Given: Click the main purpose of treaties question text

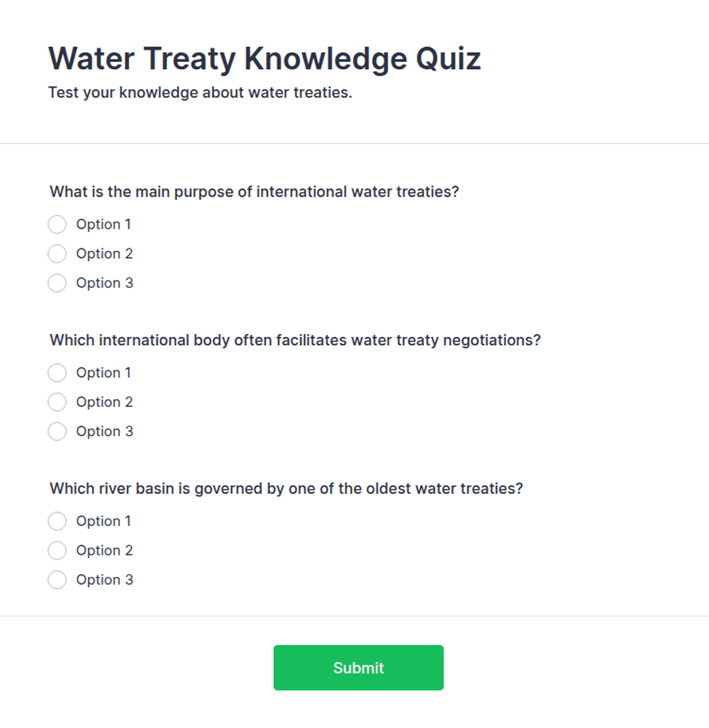Looking at the screenshot, I should tap(255, 192).
